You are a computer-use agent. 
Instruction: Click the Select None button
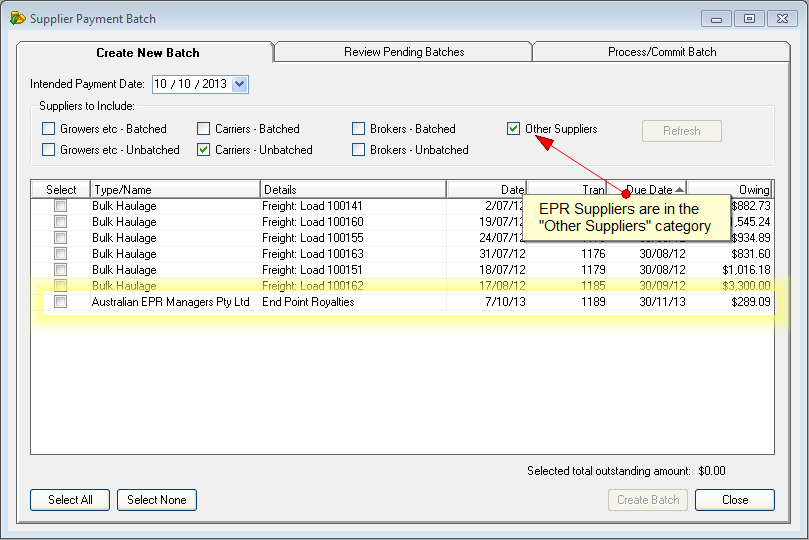[x=157, y=500]
